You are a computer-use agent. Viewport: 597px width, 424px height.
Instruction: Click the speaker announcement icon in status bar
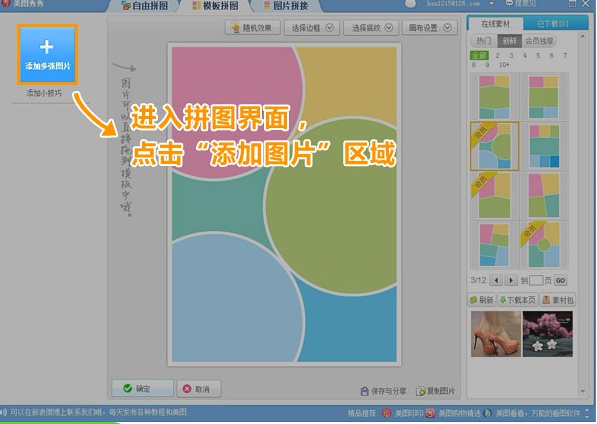[3, 412]
